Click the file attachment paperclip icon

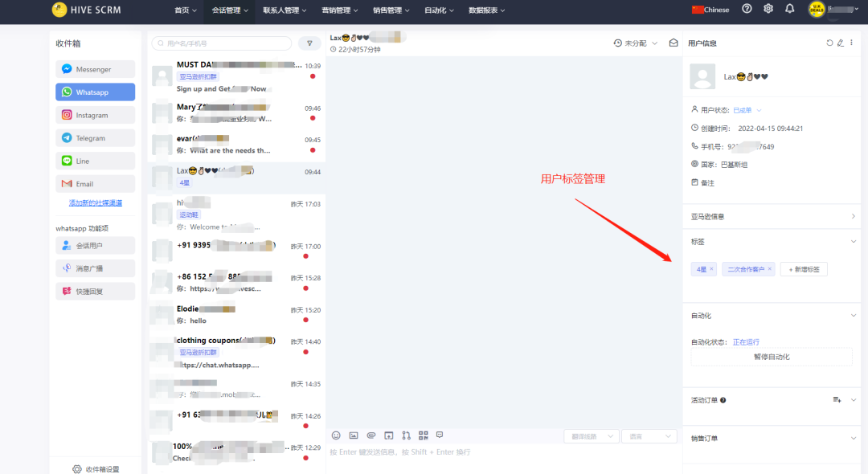pyautogui.click(x=371, y=435)
